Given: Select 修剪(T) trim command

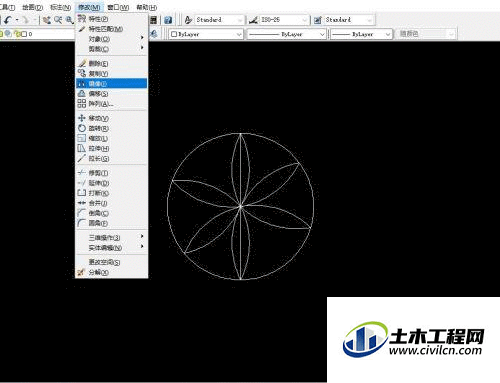Looking at the screenshot, I should tap(112, 173).
